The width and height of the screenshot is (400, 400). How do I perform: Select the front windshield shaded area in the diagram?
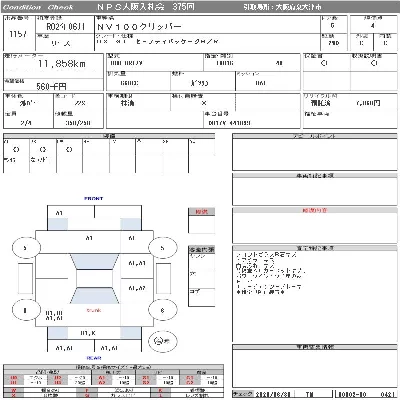click(x=94, y=262)
